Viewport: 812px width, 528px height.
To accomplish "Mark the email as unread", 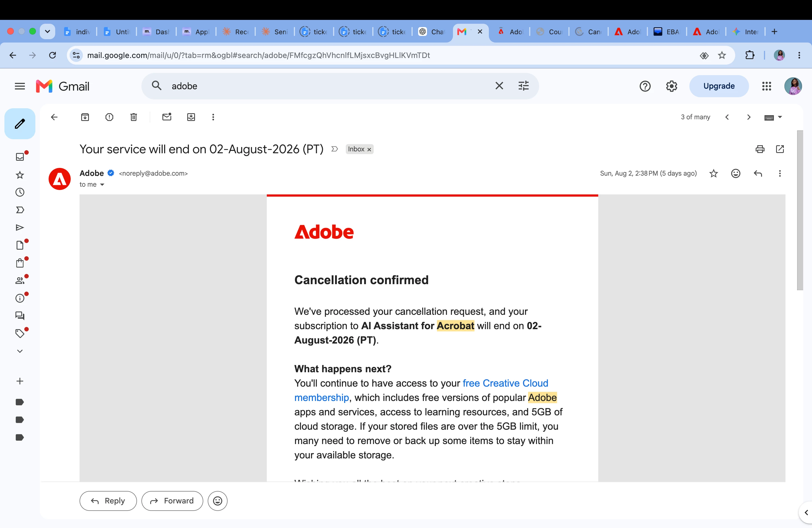I will pyautogui.click(x=167, y=117).
